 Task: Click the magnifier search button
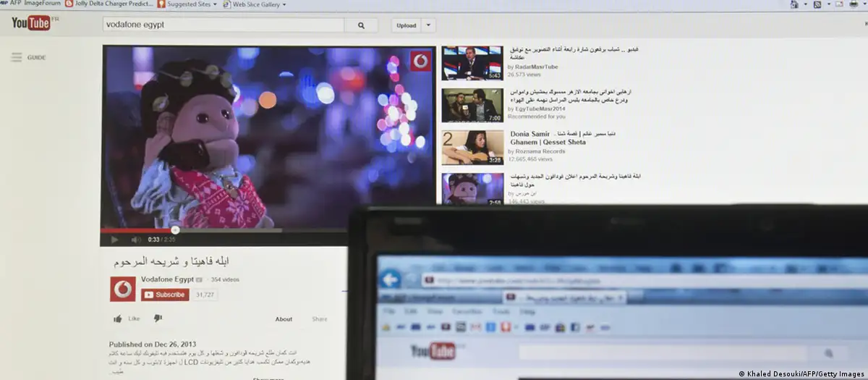tap(361, 25)
